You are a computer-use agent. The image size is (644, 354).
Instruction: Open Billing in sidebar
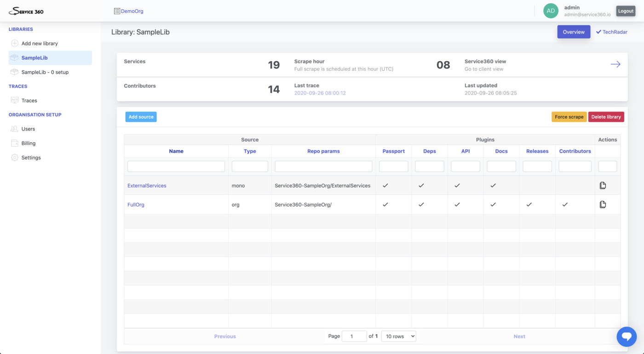50,143
